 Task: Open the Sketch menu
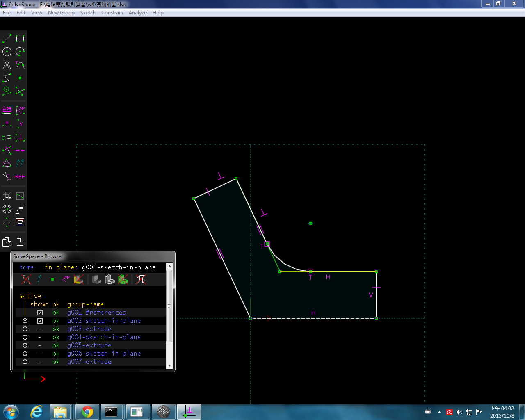point(88,13)
